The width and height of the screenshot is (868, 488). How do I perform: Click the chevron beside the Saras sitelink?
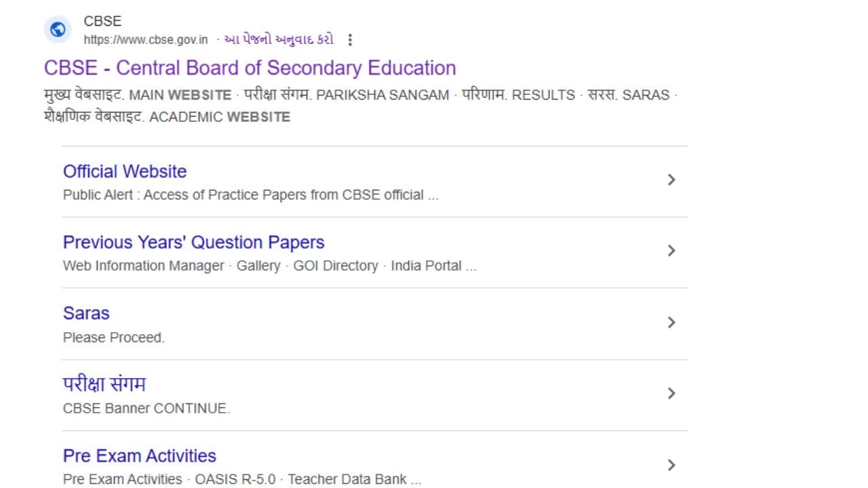pos(671,323)
